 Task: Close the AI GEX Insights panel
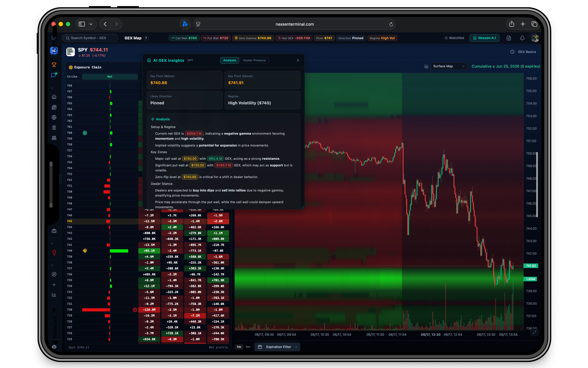298,60
